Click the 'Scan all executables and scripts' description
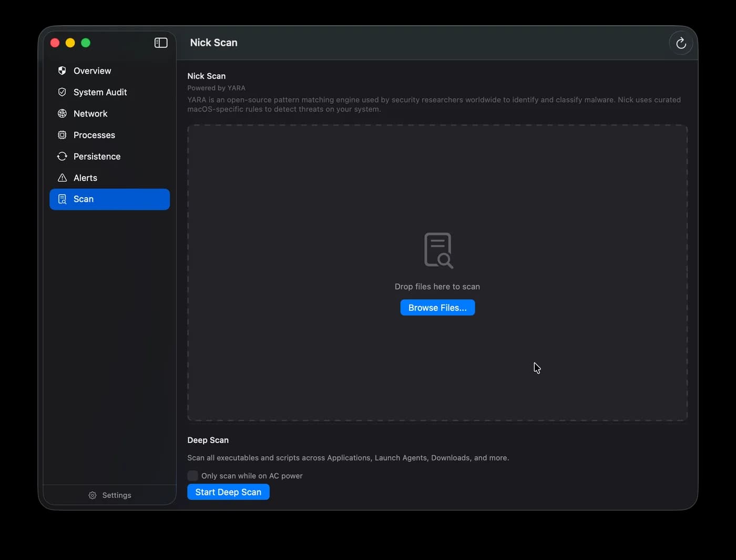 348,458
